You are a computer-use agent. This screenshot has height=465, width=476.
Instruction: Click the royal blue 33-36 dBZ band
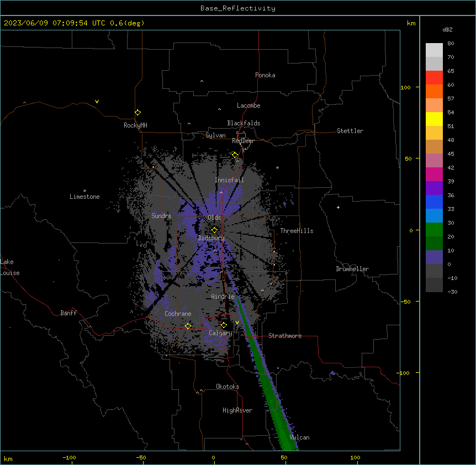[x=434, y=202]
